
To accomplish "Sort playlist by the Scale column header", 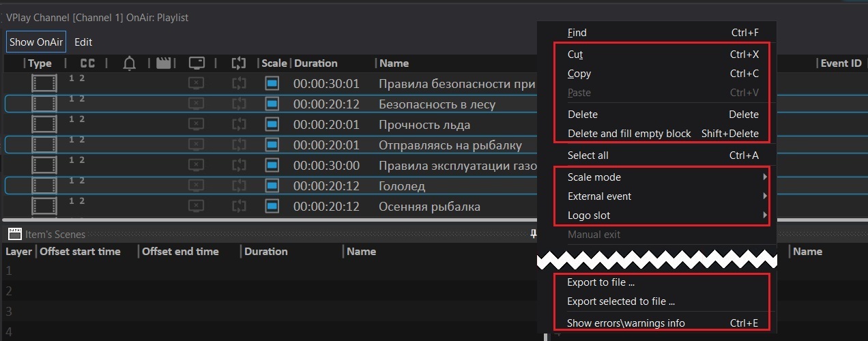I will click(274, 63).
